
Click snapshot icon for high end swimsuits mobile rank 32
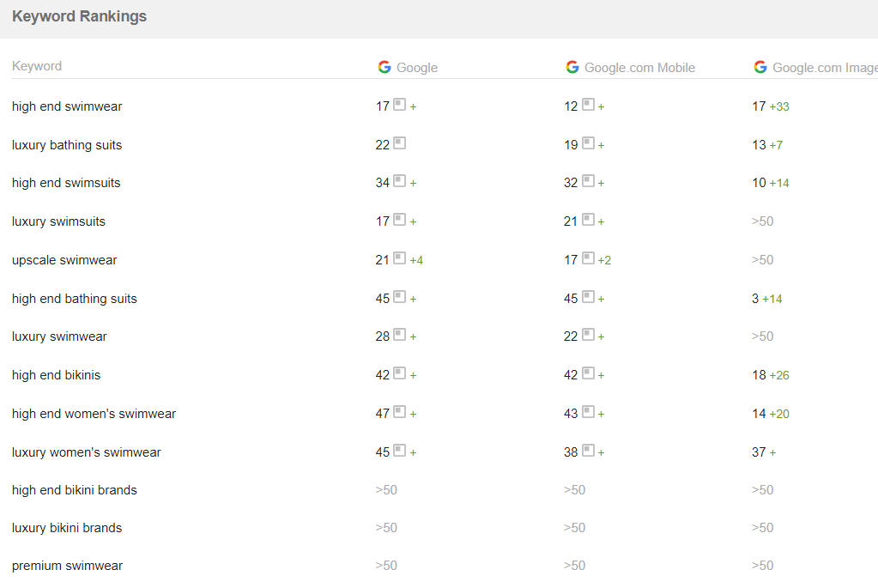588,182
